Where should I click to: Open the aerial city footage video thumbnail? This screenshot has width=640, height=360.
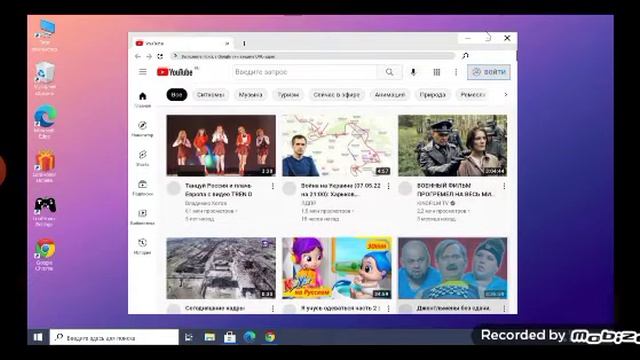point(221,268)
